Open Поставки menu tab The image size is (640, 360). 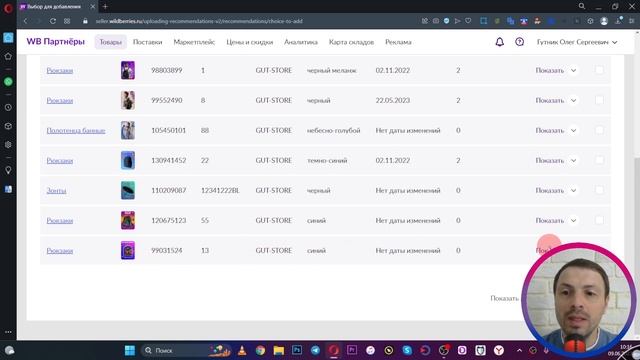pos(147,42)
